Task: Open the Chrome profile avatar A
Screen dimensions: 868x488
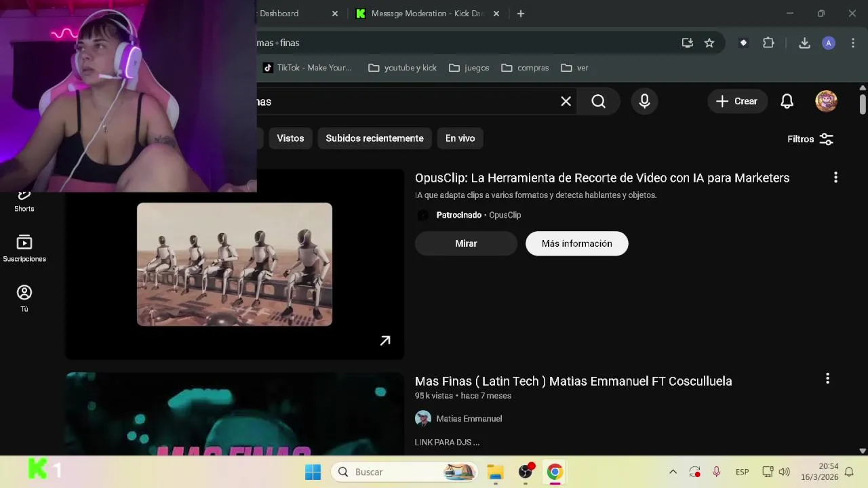Action: coord(829,43)
